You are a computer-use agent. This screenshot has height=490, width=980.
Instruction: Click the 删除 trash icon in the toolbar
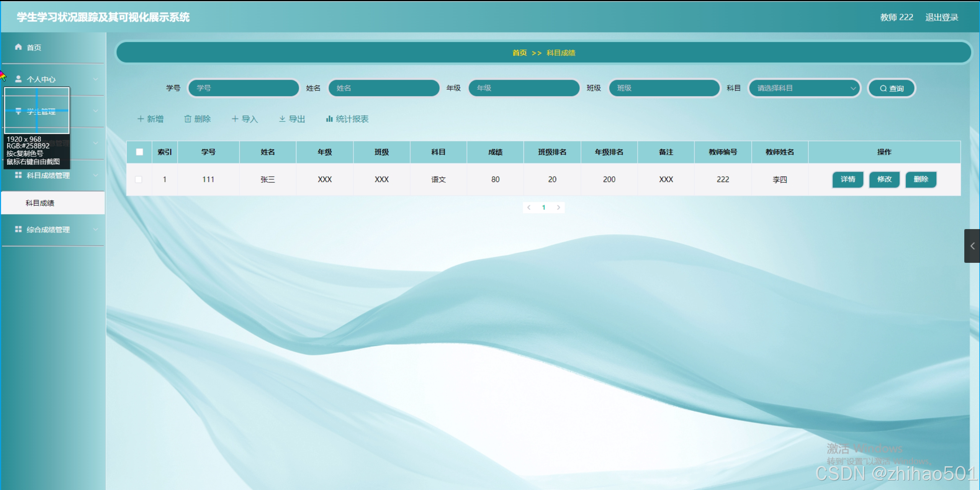tap(188, 119)
